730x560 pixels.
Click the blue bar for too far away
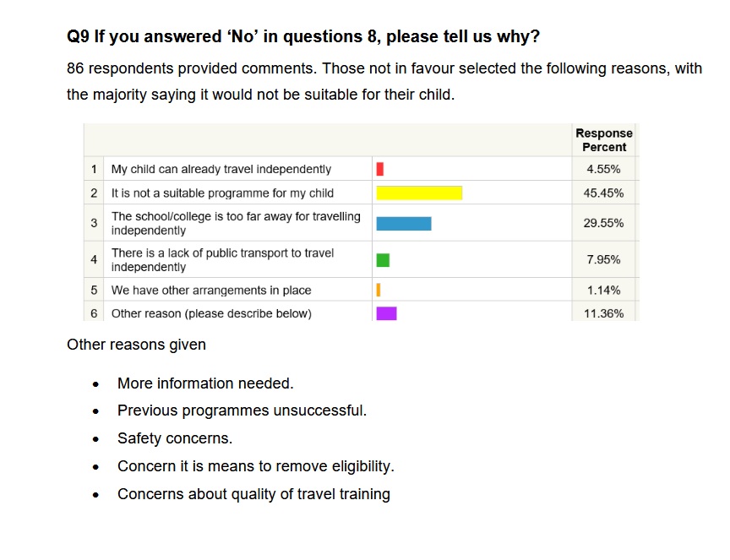coord(404,223)
